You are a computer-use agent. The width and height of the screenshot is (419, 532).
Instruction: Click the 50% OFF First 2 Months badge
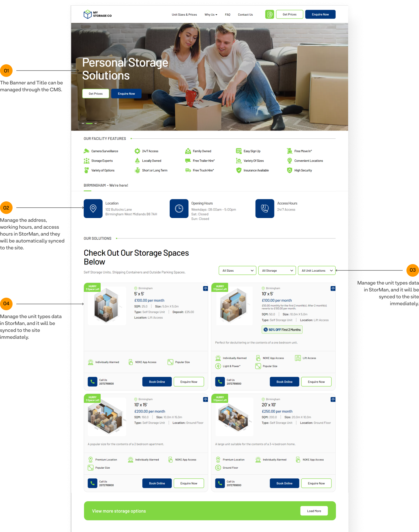(282, 330)
